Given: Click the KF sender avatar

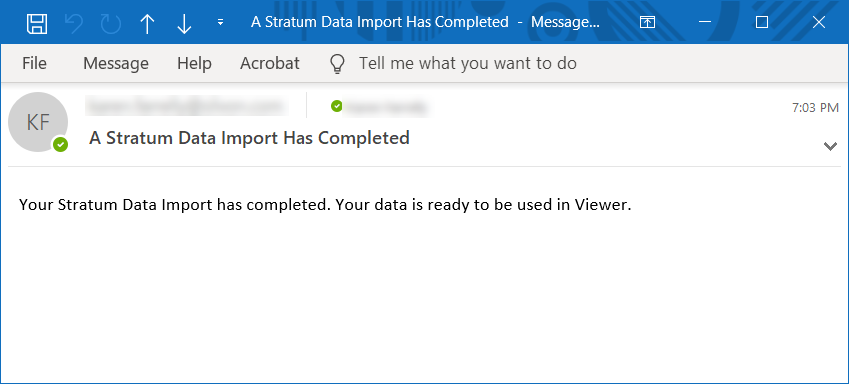Looking at the screenshot, I should (38, 122).
